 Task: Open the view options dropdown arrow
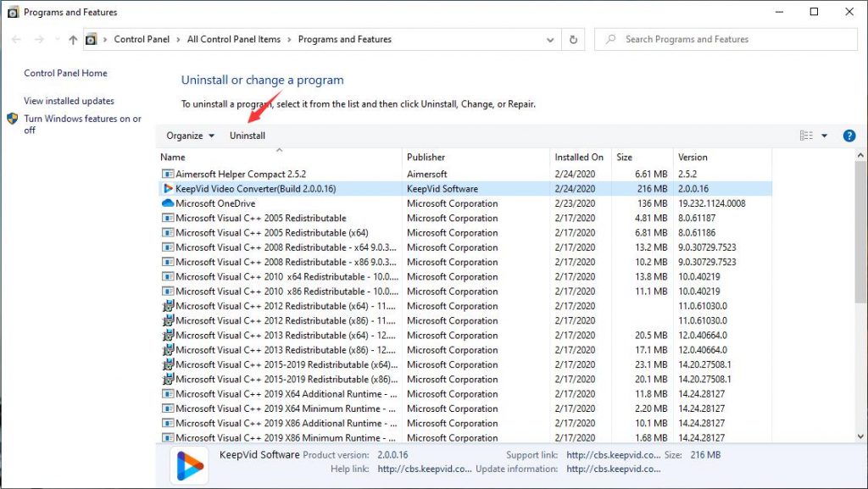pyautogui.click(x=824, y=136)
